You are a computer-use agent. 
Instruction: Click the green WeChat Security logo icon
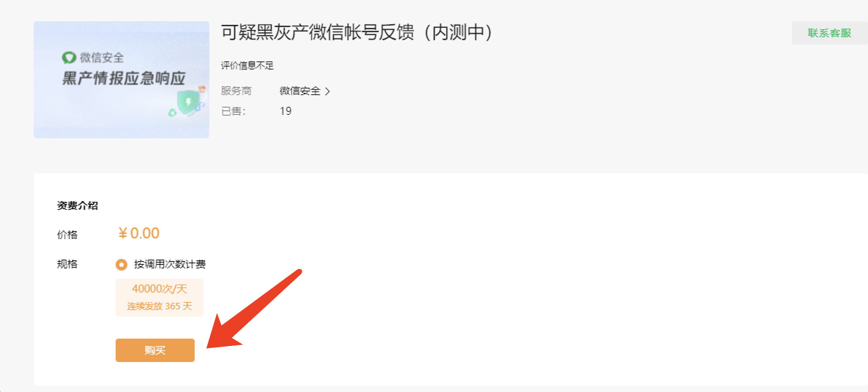(69, 57)
